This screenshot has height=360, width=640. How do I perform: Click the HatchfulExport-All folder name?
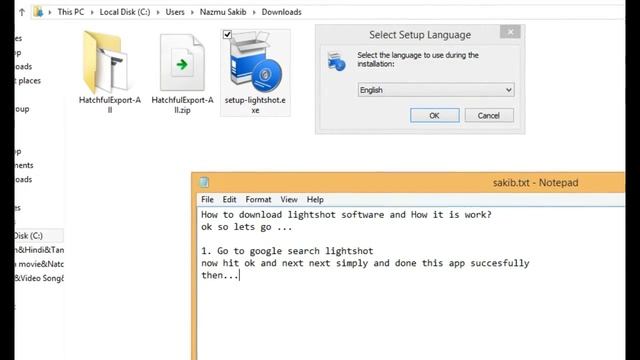[110, 105]
